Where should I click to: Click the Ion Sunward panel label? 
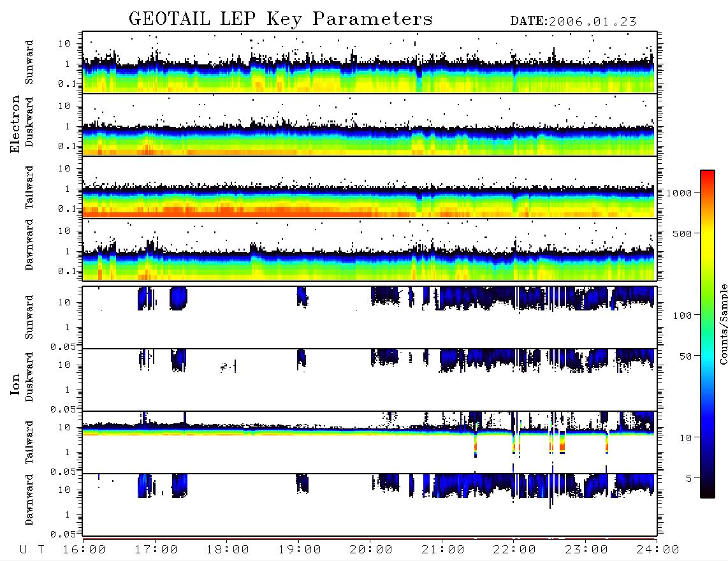(x=29, y=317)
